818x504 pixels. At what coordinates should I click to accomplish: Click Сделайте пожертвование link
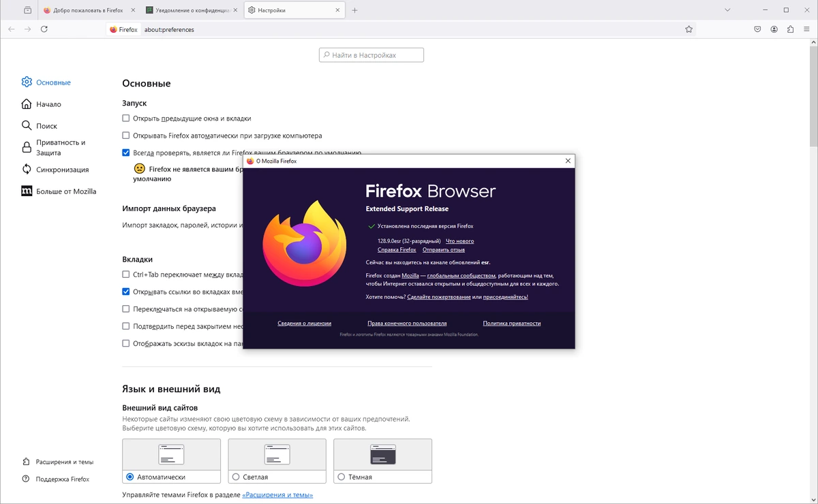tap(439, 297)
